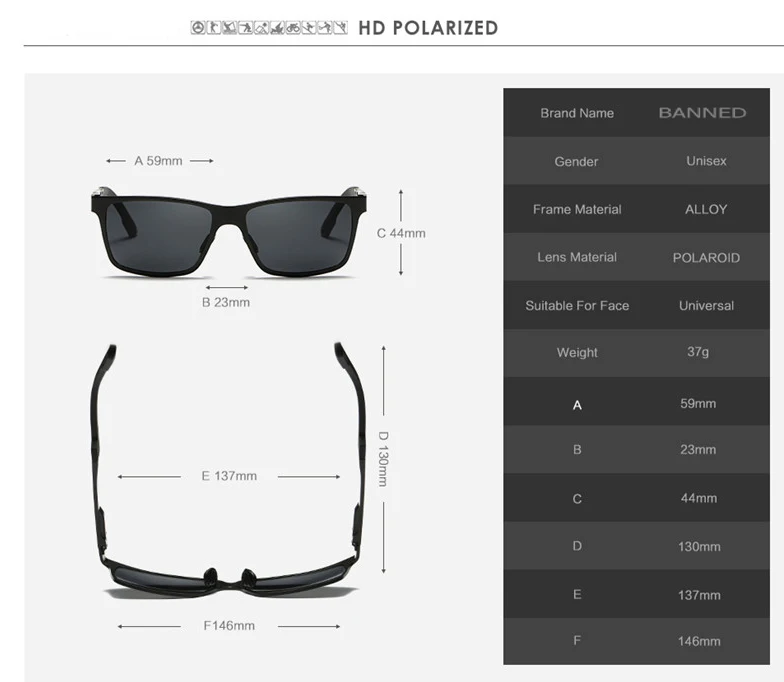Viewport: 784px width, 682px height.
Task: Click the Suitable For Face label
Action: (x=577, y=306)
